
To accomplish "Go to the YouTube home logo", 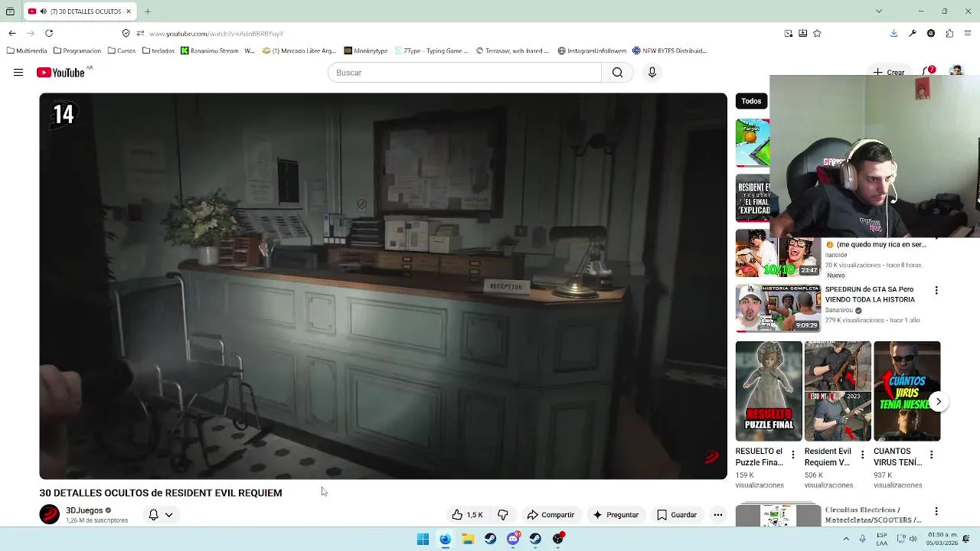I will point(60,73).
